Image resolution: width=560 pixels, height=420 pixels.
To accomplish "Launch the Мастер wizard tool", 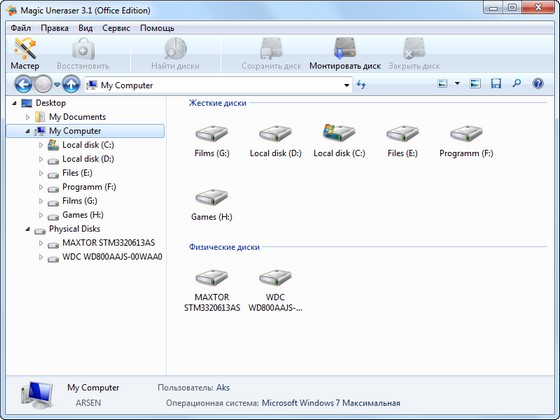I will 25,54.
